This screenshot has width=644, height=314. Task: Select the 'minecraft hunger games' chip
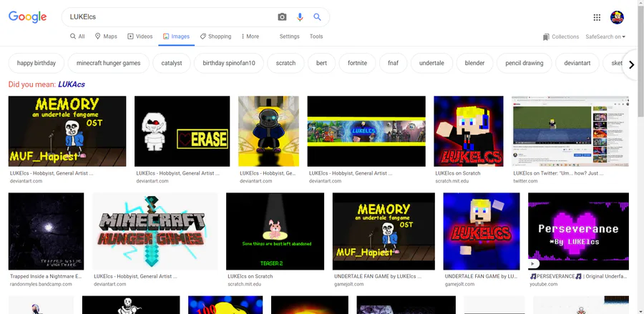point(109,63)
